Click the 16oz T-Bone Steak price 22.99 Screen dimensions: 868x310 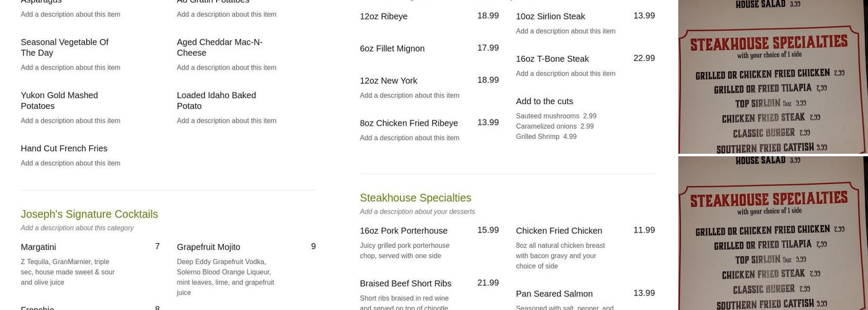click(x=644, y=58)
